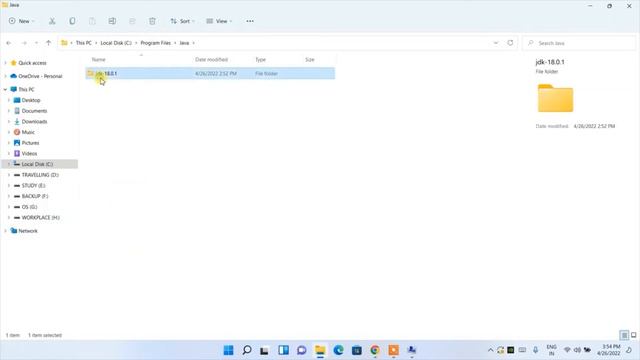The width and height of the screenshot is (640, 360).
Task: Expand OneDrive - Personal tree node
Action: click(5, 76)
